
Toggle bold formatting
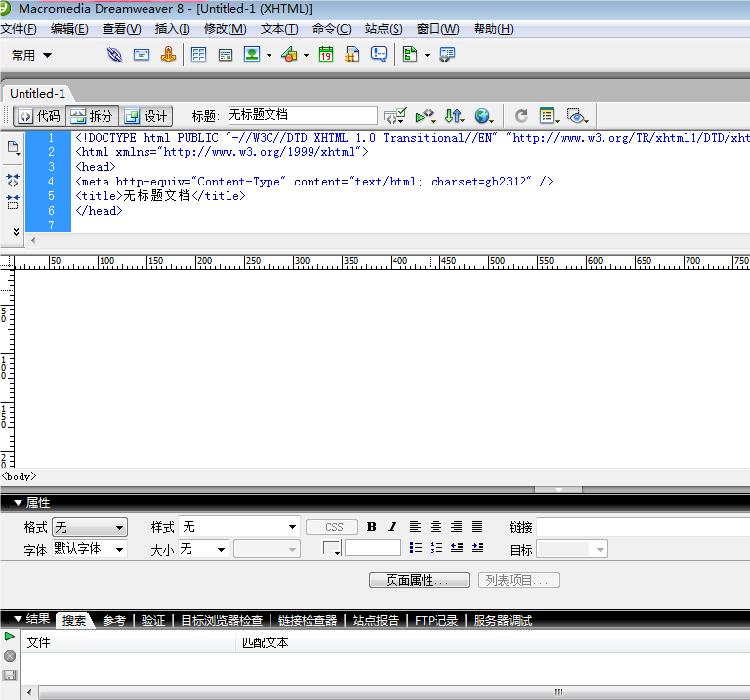click(372, 527)
